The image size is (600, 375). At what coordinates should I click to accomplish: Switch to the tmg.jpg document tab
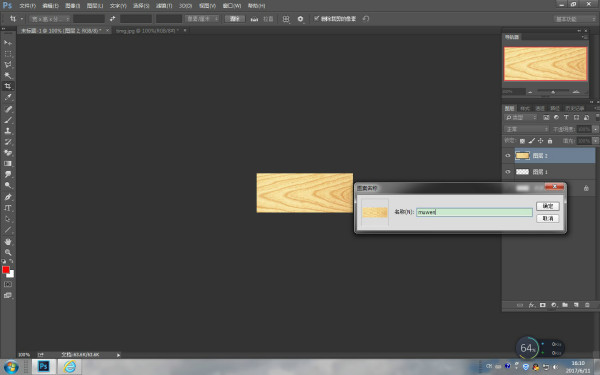(147, 31)
